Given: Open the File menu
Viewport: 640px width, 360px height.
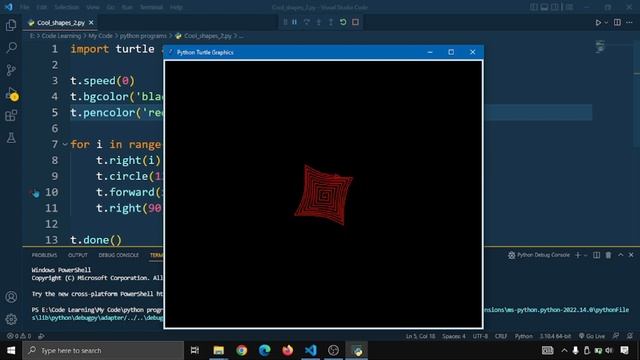Looking at the screenshot, I should pyautogui.click(x=24, y=7).
